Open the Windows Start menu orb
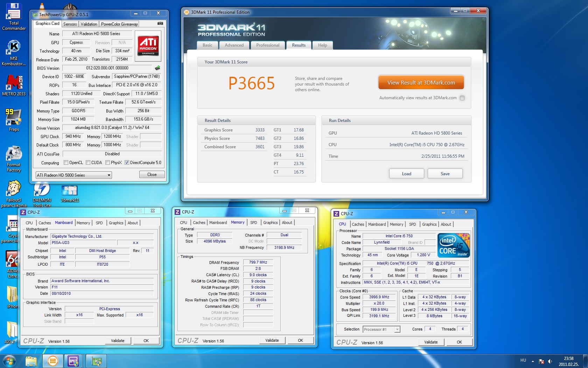This screenshot has height=368, width=588. (x=9, y=361)
